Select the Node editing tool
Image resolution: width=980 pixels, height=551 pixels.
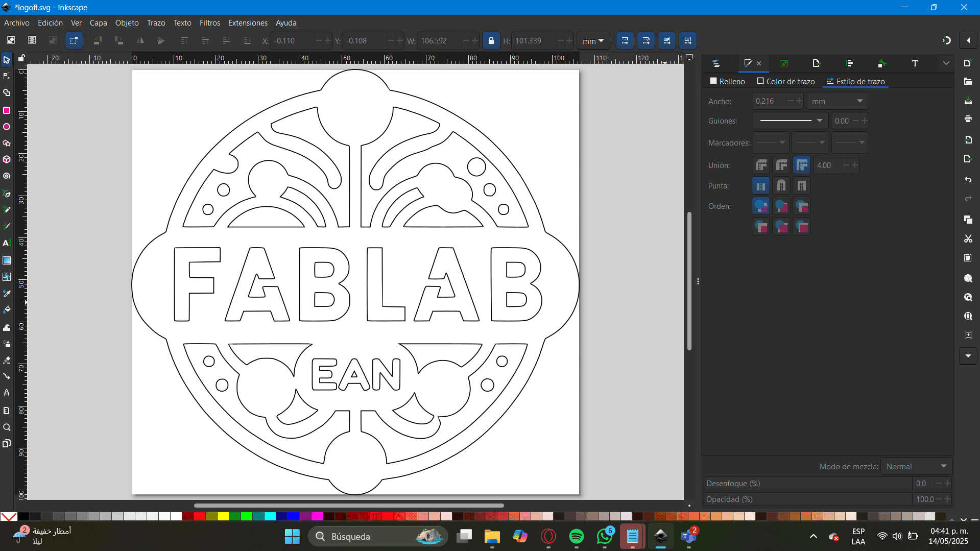coord(7,77)
